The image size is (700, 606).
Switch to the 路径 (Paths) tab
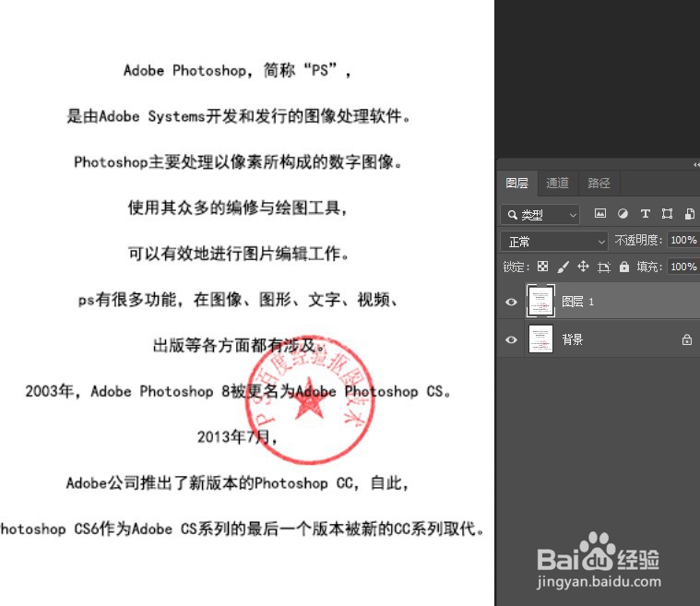point(599,184)
